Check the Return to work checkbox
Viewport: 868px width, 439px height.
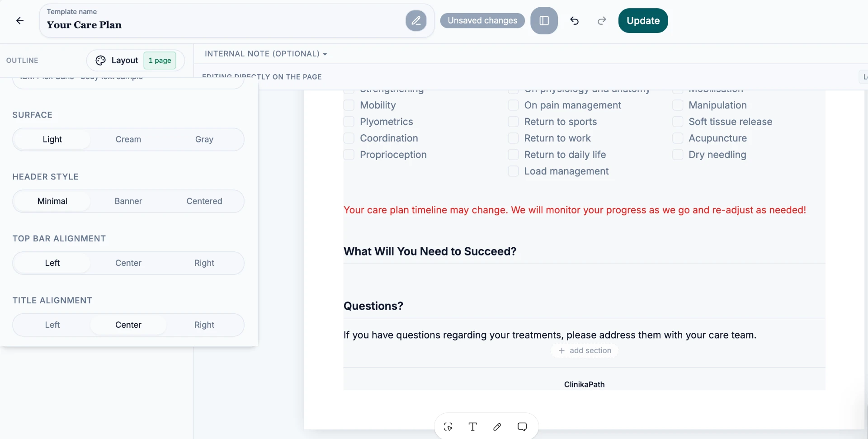[x=513, y=138]
